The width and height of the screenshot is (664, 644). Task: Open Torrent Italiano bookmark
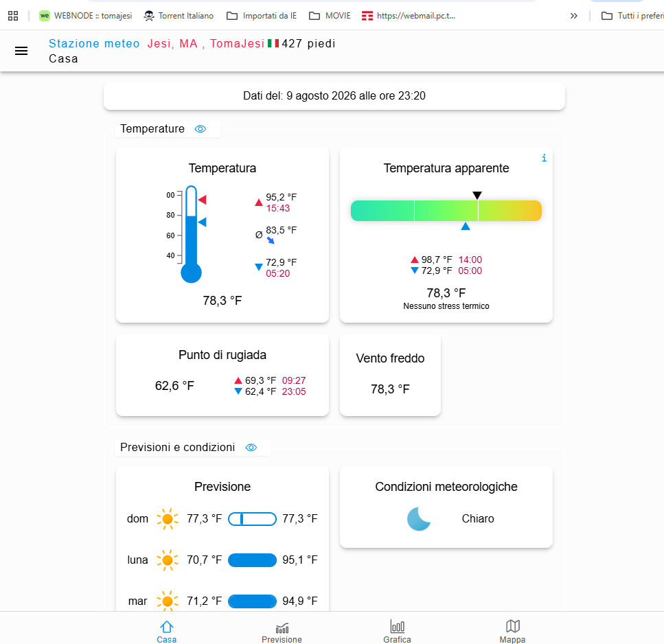[x=179, y=16]
